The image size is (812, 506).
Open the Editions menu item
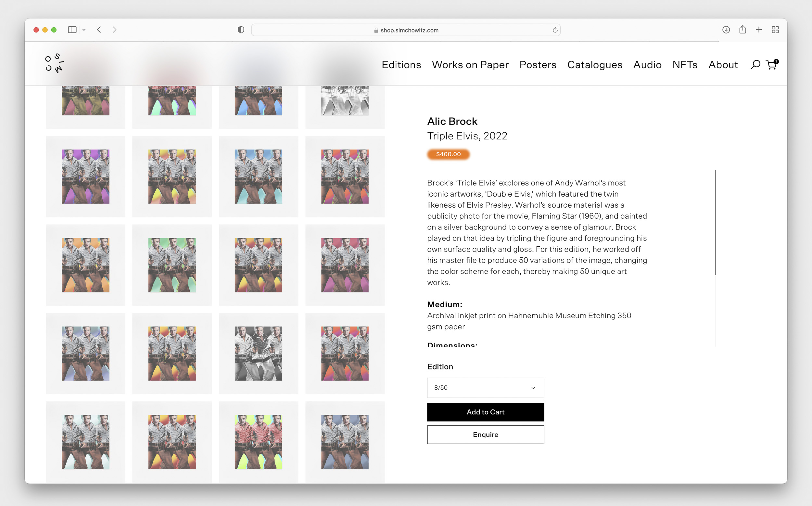click(x=401, y=65)
